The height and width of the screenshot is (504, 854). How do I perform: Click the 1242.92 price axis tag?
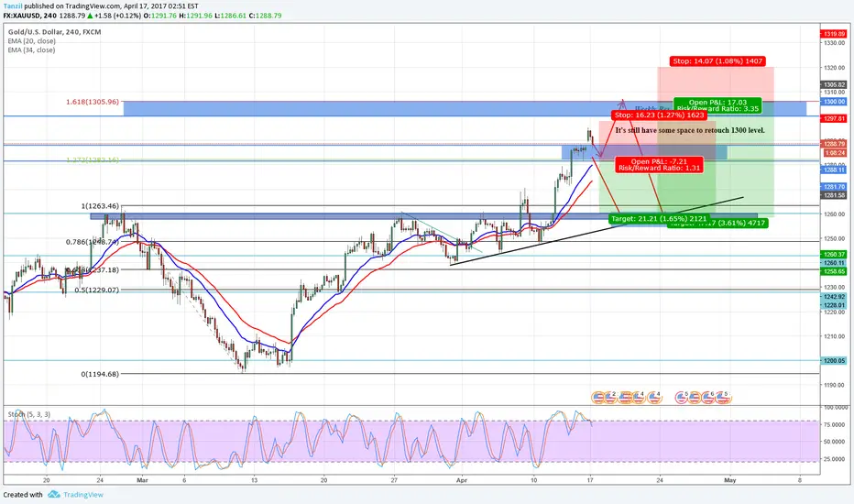pyautogui.click(x=834, y=297)
